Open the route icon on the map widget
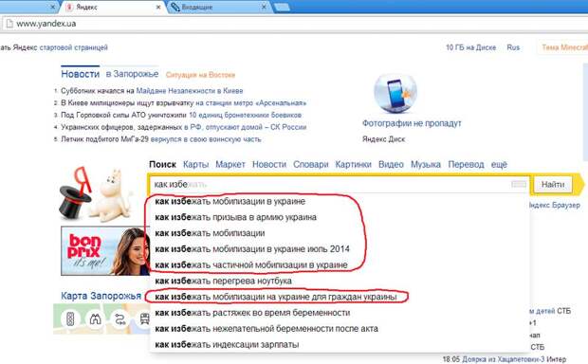 [x=120, y=319]
